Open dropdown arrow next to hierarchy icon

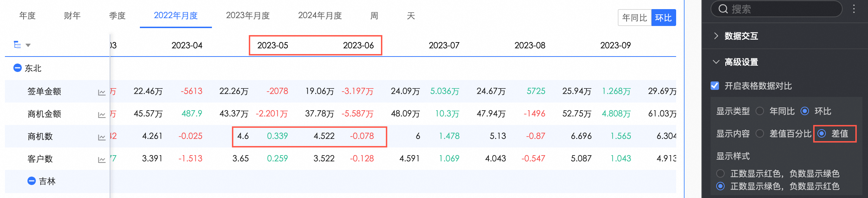(28, 45)
